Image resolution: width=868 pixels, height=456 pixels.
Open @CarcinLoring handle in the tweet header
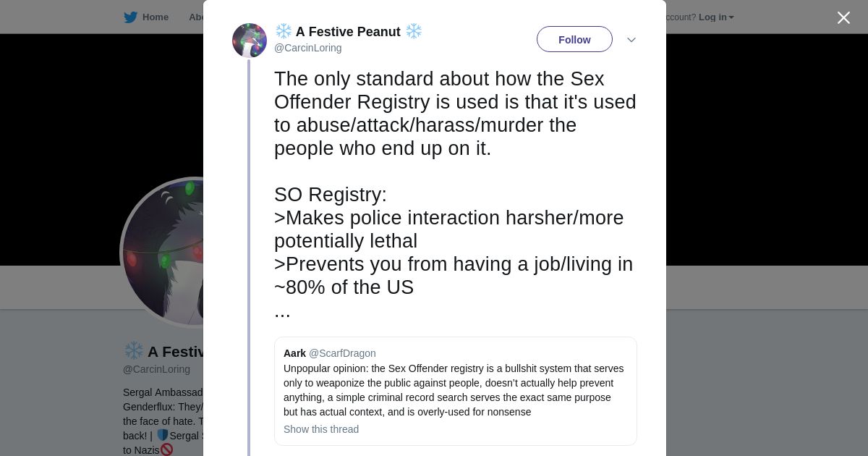click(307, 48)
